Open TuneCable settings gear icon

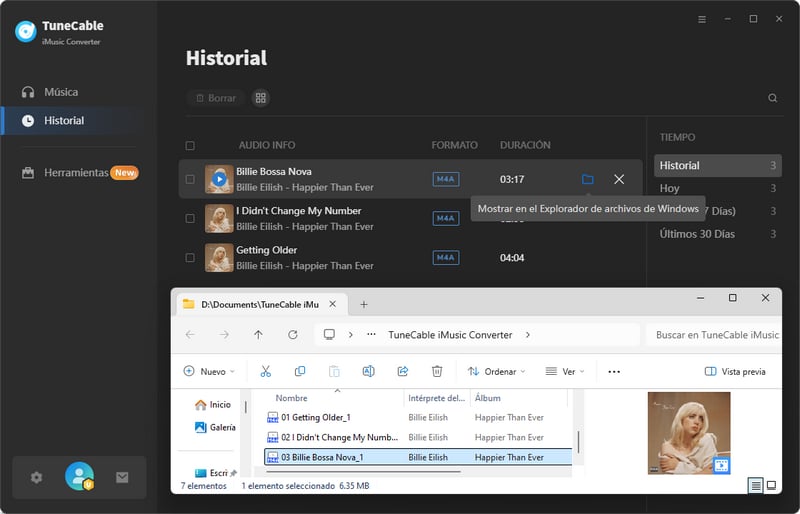(37, 477)
